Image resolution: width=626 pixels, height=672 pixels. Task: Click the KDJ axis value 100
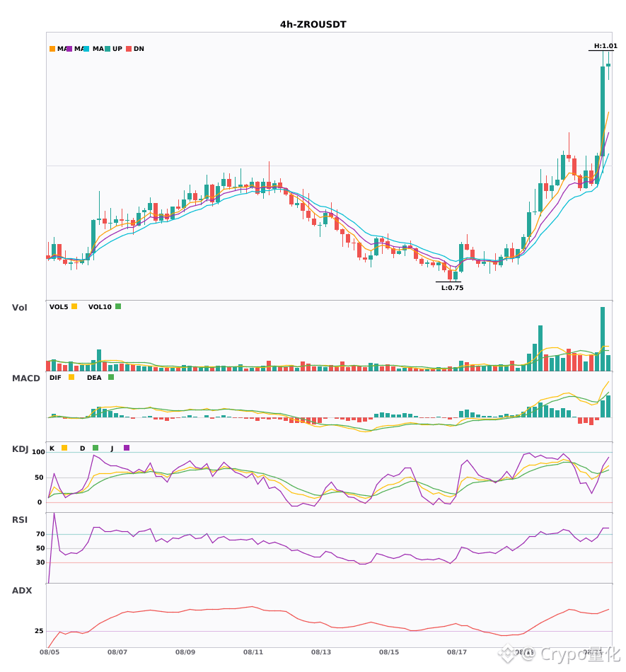(38, 452)
